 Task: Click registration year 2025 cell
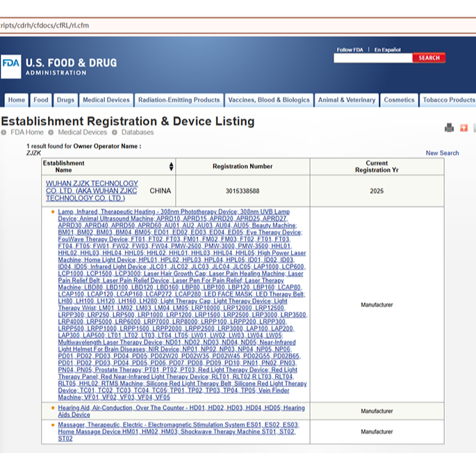tap(377, 191)
